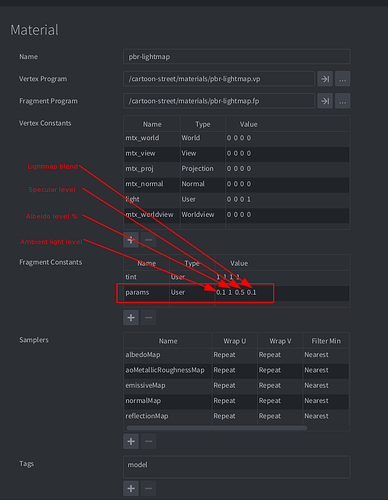Viewport: 388px width, 500px height.
Task: Select the light vertex constant's User type
Action: click(189, 199)
